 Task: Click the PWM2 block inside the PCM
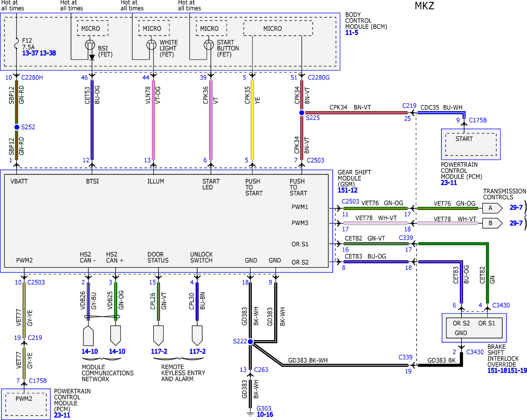26,404
